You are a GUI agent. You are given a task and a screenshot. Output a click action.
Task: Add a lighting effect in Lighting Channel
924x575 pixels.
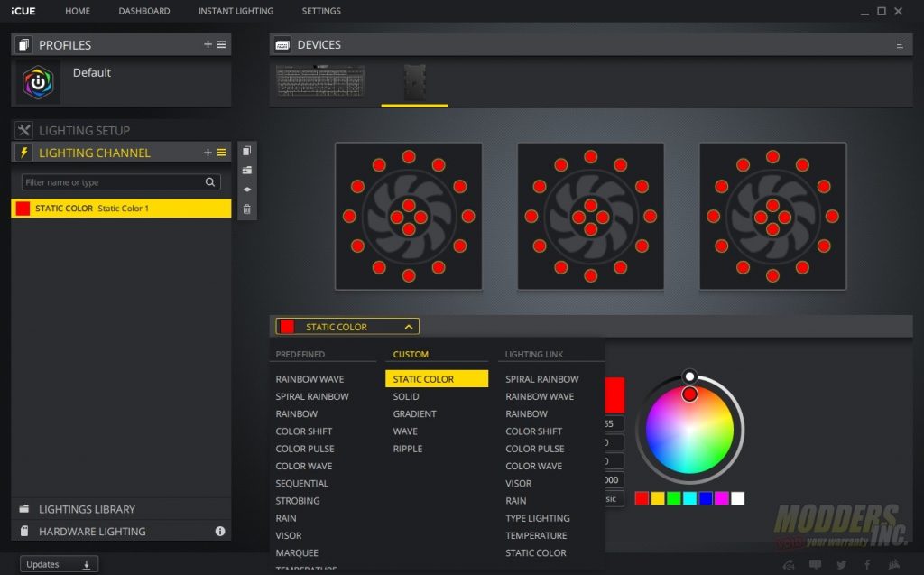coord(208,153)
